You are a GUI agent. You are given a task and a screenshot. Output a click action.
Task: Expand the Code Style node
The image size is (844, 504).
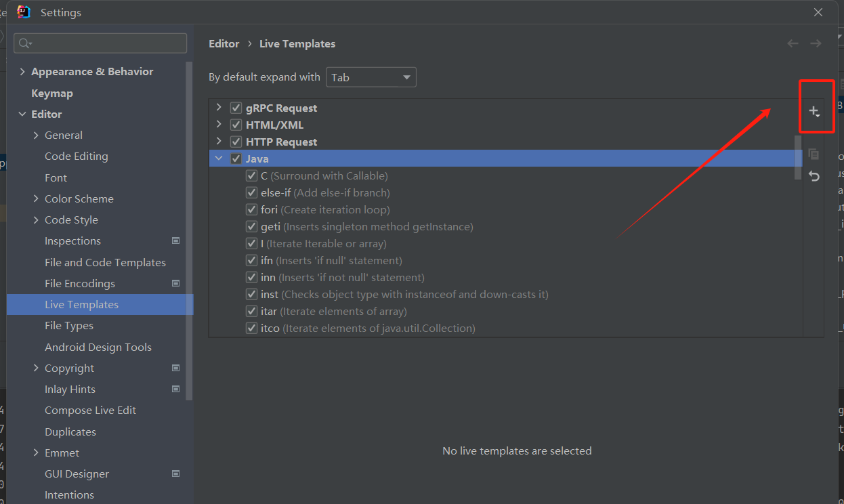36,219
